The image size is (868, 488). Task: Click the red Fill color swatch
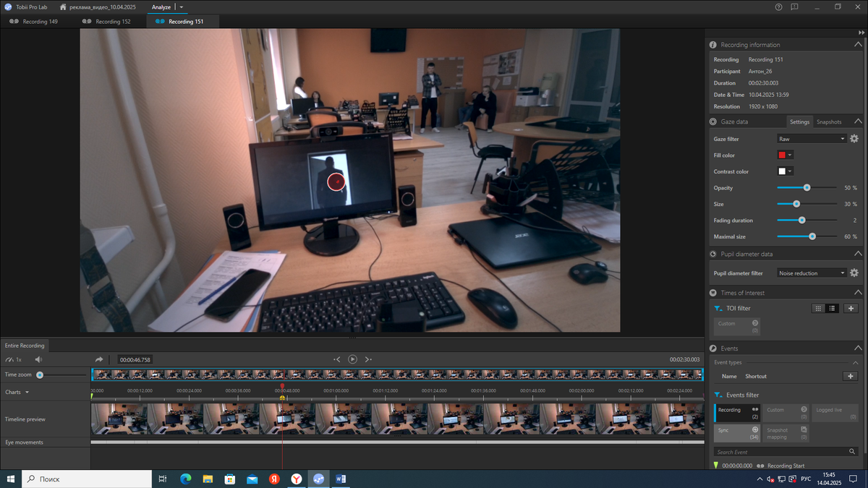click(782, 155)
